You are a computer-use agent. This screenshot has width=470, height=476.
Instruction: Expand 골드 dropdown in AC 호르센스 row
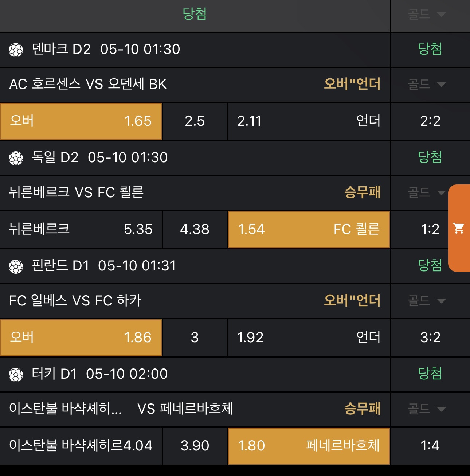tap(427, 85)
